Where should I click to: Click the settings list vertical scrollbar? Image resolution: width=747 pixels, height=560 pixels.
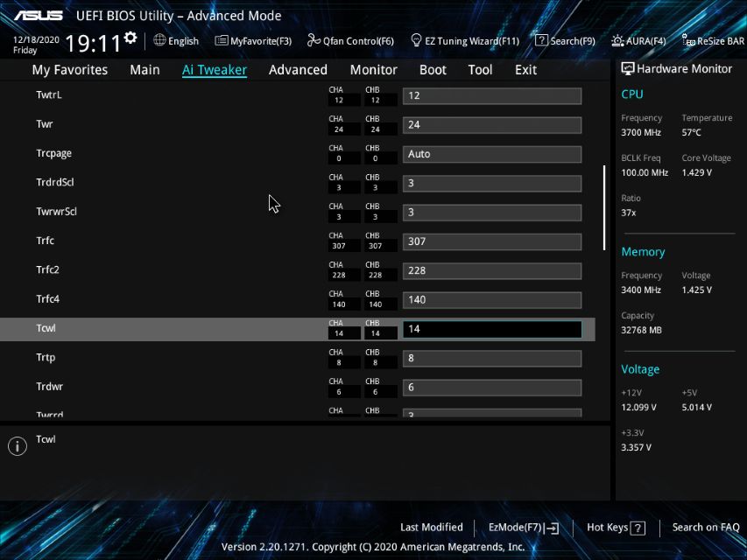(604, 207)
